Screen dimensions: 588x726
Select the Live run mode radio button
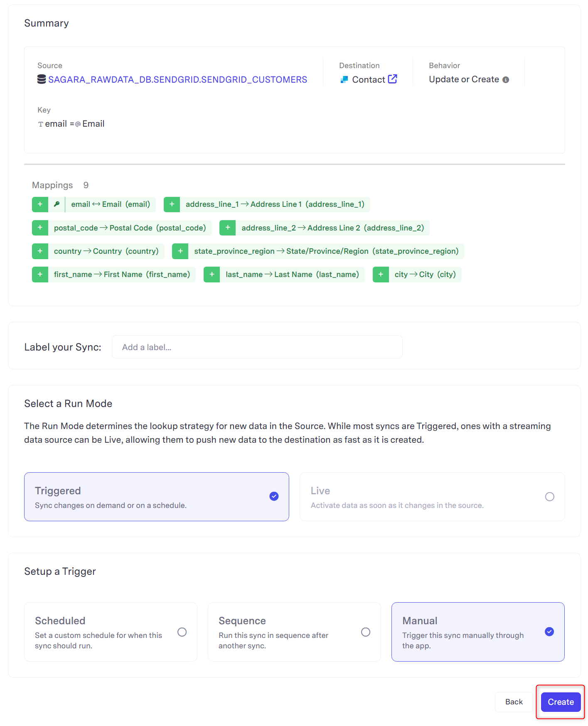pos(550,497)
